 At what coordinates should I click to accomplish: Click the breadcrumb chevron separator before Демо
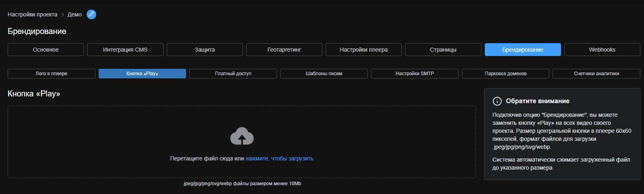(x=63, y=15)
